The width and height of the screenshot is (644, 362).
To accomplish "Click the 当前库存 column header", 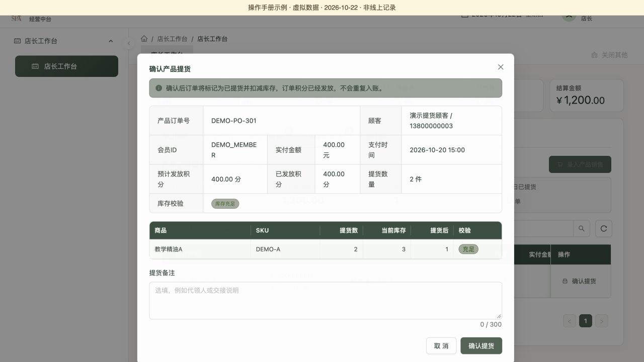I will click(387, 230).
